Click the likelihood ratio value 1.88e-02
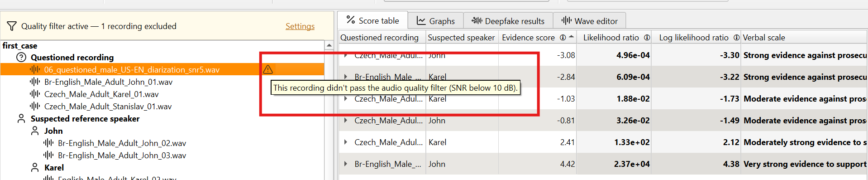 633,99
